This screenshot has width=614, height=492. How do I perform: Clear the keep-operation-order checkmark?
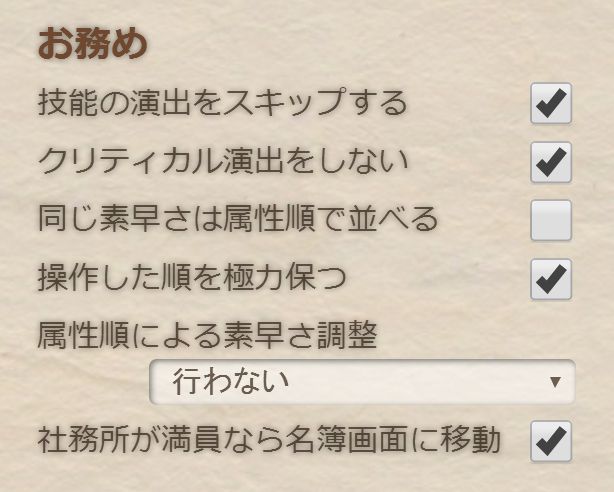550,278
